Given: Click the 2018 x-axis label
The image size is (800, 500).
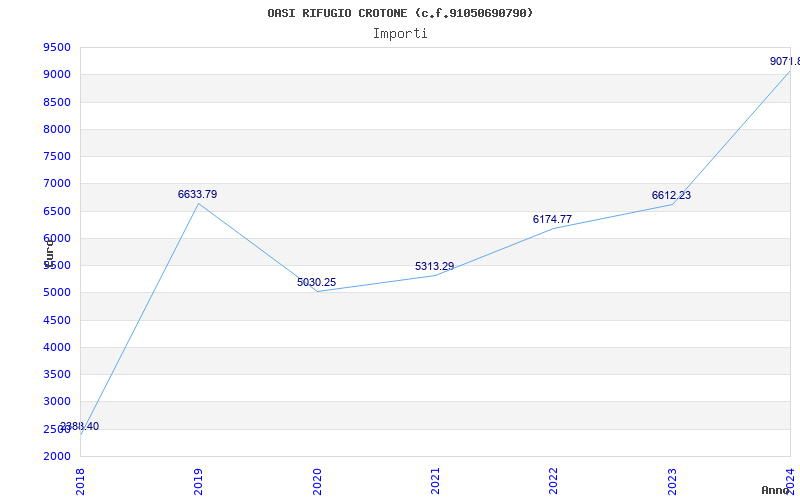Looking at the screenshot, I should (x=80, y=481).
